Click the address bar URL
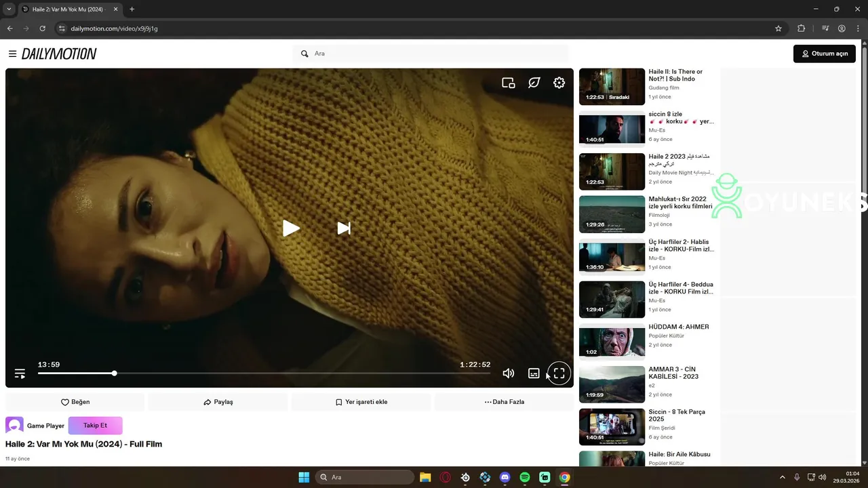The width and height of the screenshot is (868, 488). coord(114,28)
